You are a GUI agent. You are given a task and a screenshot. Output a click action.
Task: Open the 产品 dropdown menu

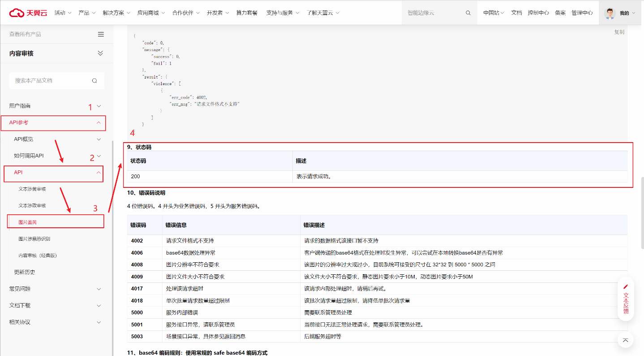click(86, 13)
